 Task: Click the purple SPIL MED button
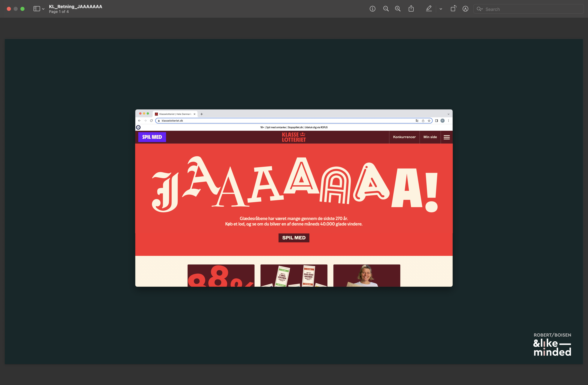click(152, 137)
